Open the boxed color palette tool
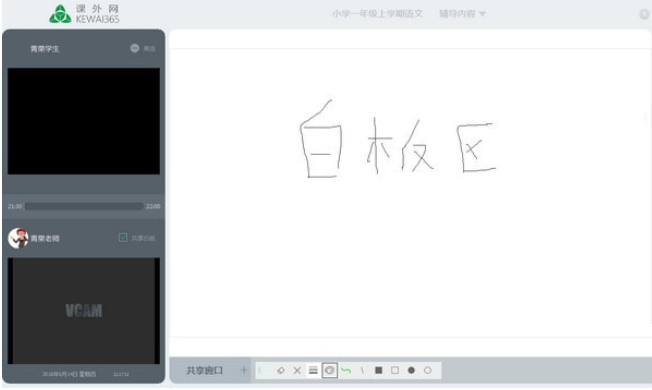652x390 pixels. (329, 370)
